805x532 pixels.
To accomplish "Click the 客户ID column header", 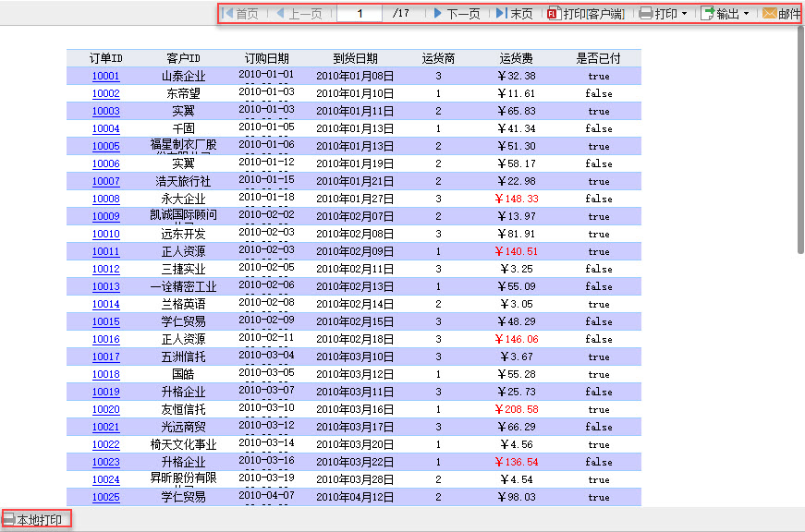I will (183, 58).
